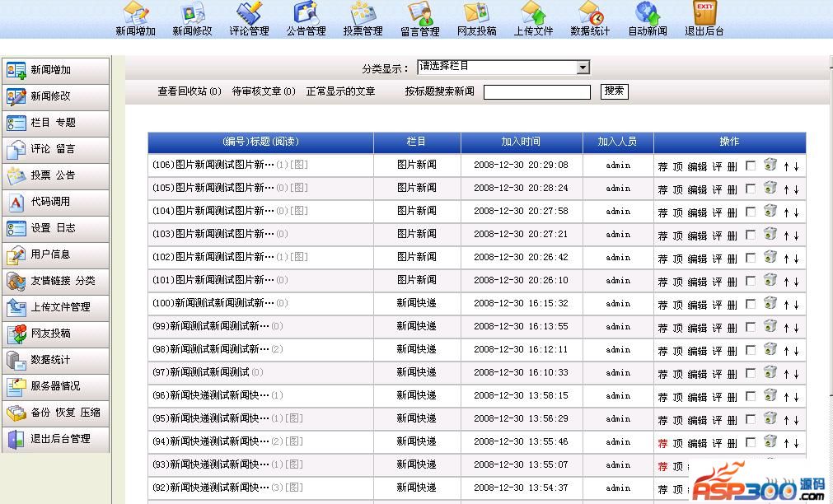The image size is (833, 504).
Task: Click trash icon for article 106
Action: pyautogui.click(x=770, y=165)
